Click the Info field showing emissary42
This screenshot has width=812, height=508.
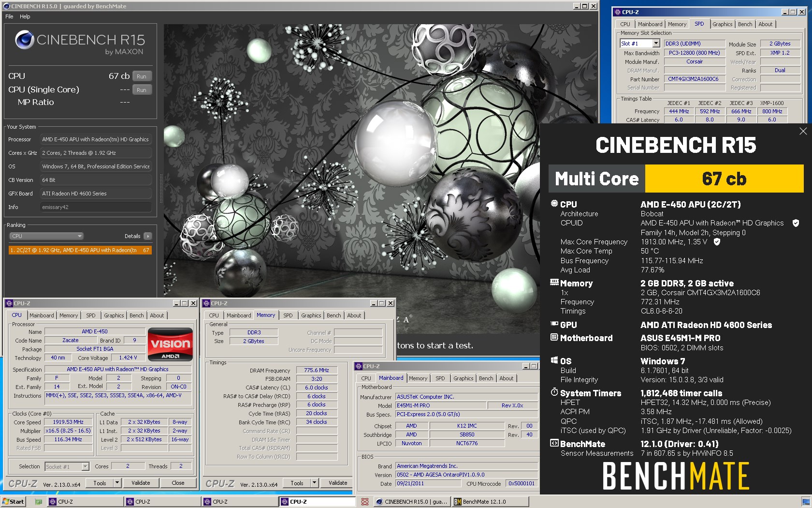click(96, 207)
